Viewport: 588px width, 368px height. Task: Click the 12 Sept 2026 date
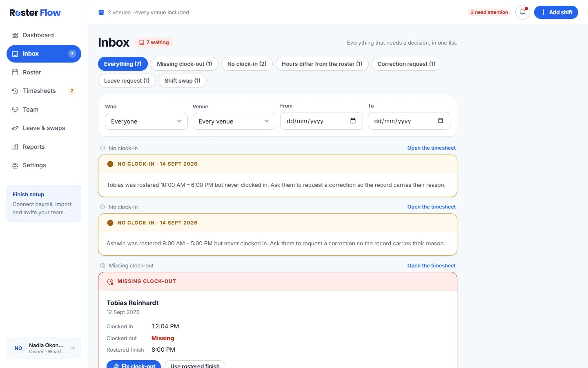pos(123,312)
